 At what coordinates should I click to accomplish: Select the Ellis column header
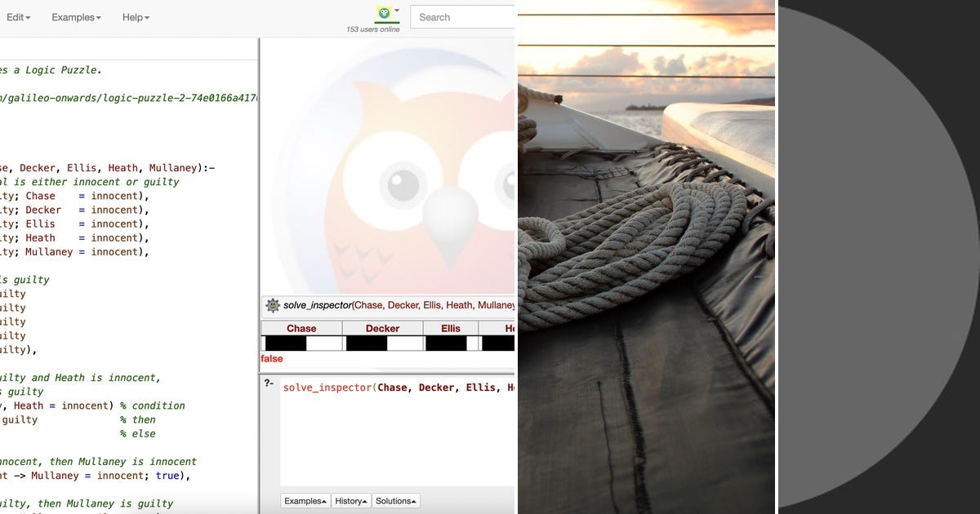(x=450, y=328)
